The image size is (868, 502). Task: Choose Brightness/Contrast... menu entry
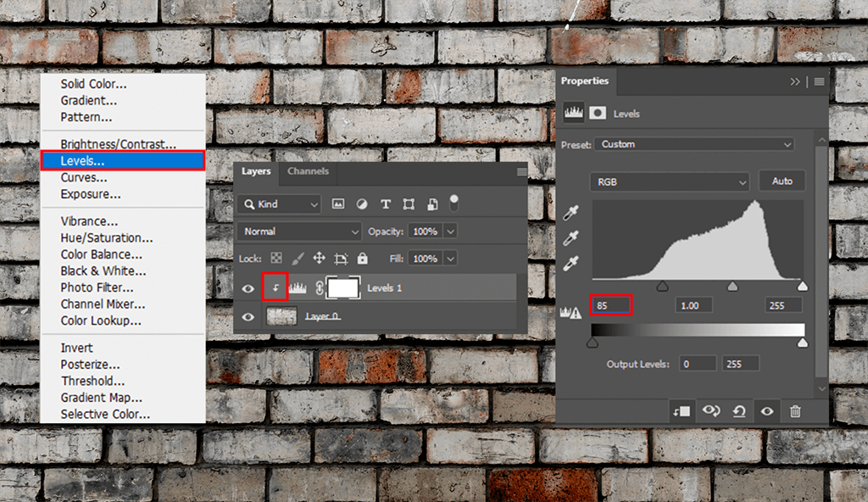tap(119, 144)
